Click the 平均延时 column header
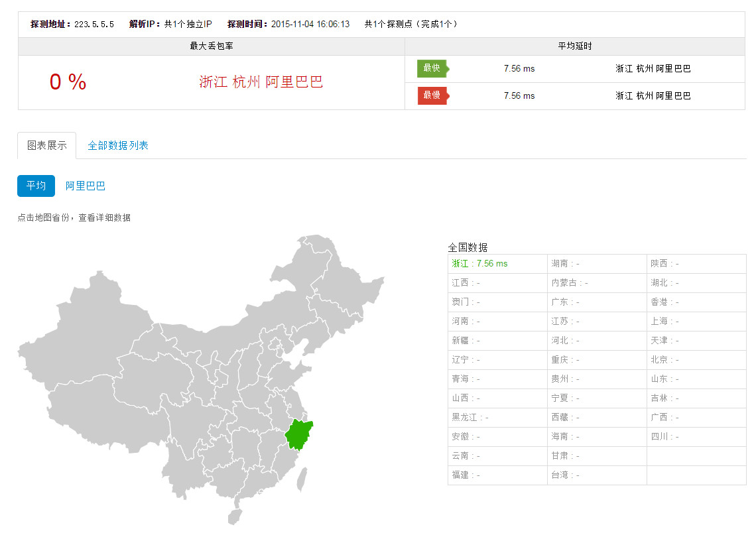This screenshot has width=756, height=539. point(574,46)
